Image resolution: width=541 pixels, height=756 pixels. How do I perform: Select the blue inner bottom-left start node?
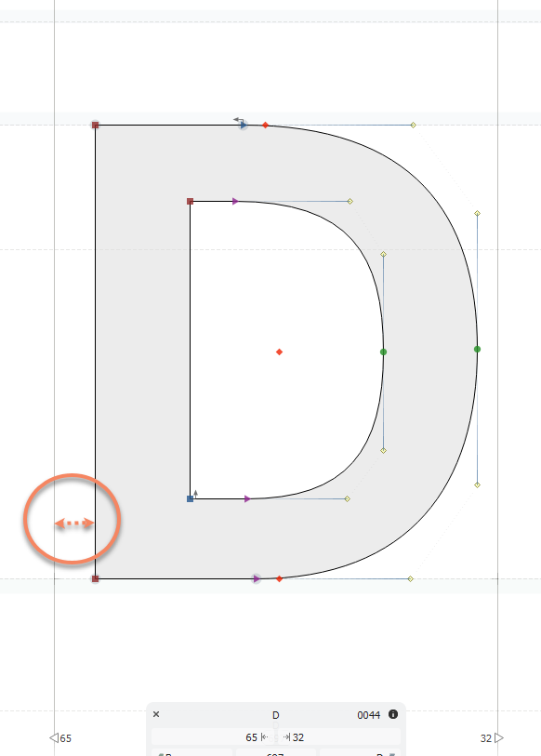pyautogui.click(x=190, y=498)
